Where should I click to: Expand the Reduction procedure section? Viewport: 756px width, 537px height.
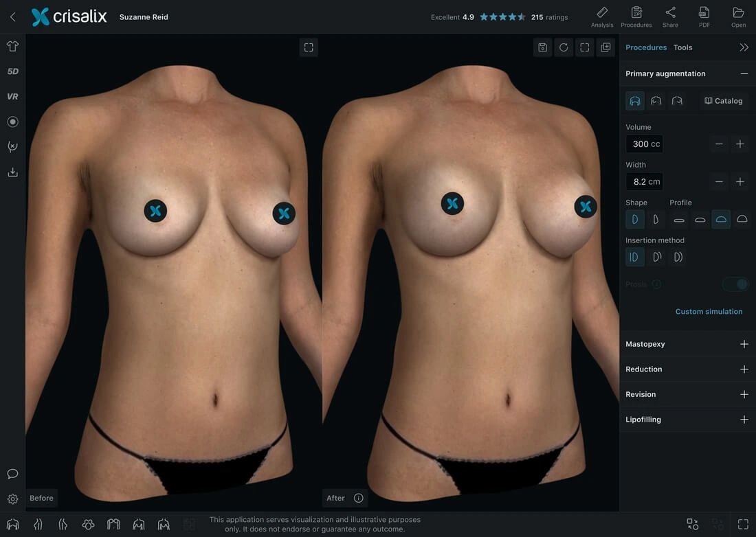point(744,369)
